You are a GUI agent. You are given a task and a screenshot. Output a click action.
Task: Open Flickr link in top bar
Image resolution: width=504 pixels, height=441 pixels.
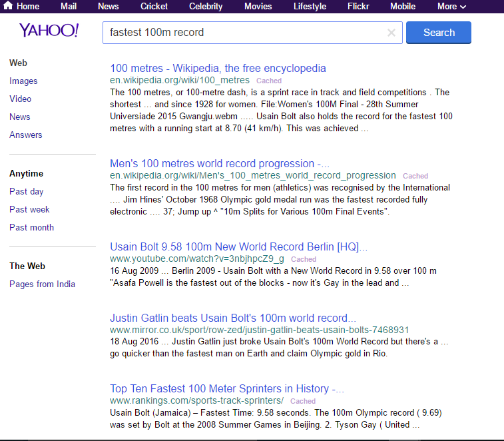358,7
